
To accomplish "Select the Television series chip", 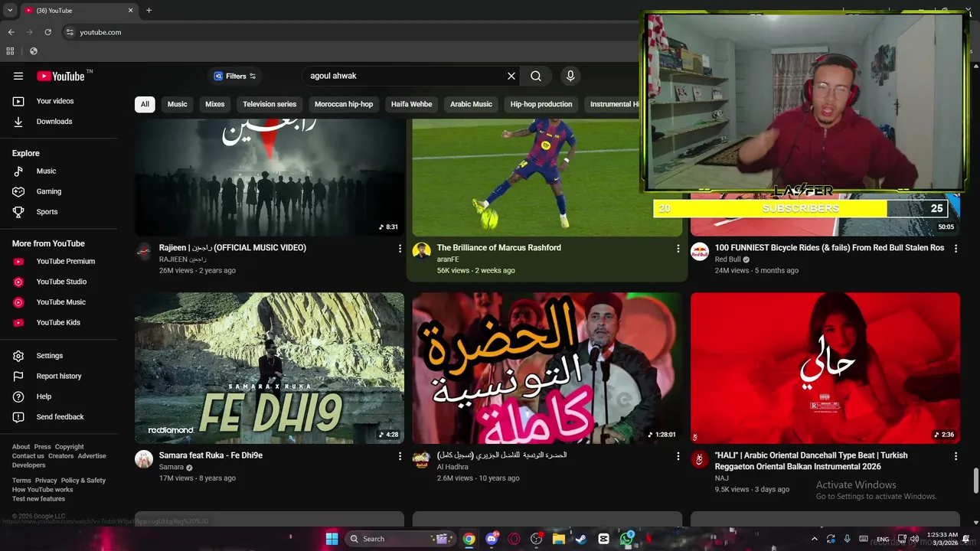I will (269, 104).
